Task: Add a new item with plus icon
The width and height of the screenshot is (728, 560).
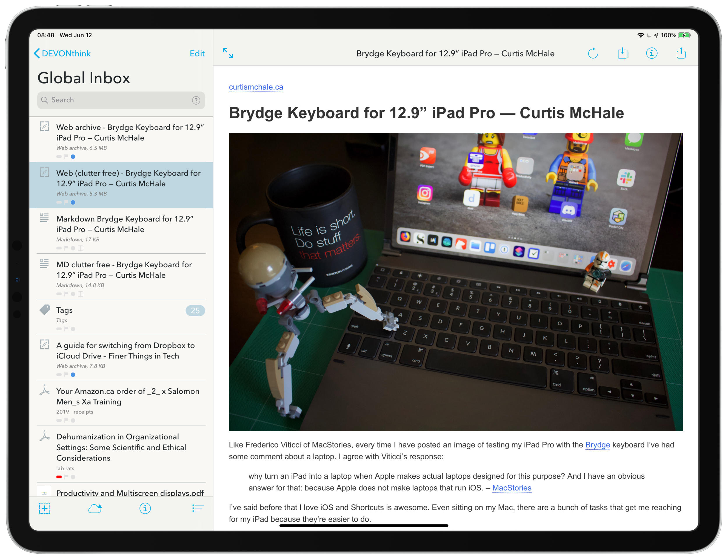Action: pyautogui.click(x=45, y=508)
